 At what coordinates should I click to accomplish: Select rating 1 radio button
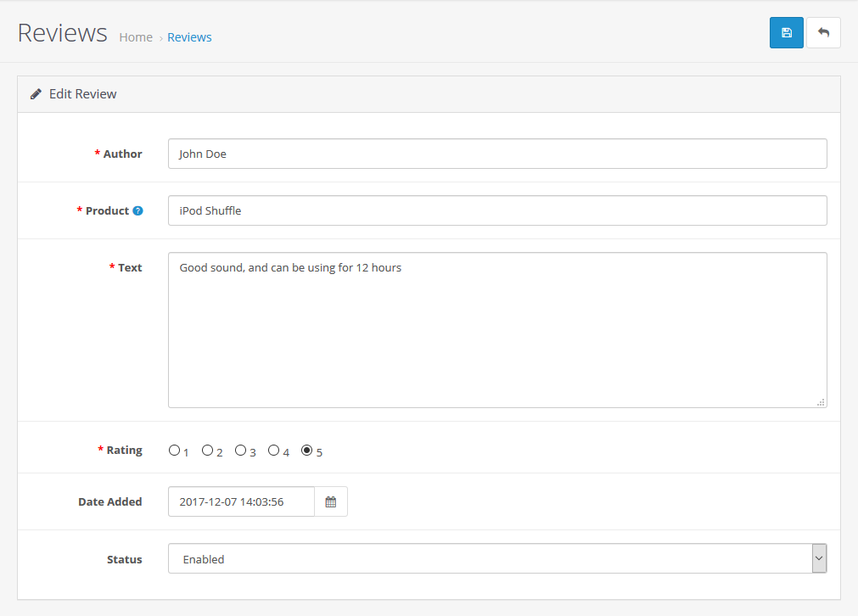pos(174,451)
